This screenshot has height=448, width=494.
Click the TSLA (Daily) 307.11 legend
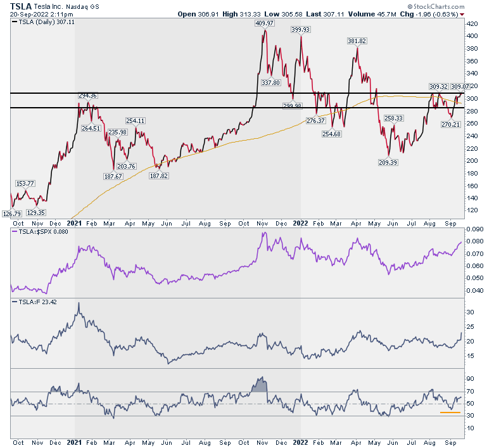click(x=44, y=22)
